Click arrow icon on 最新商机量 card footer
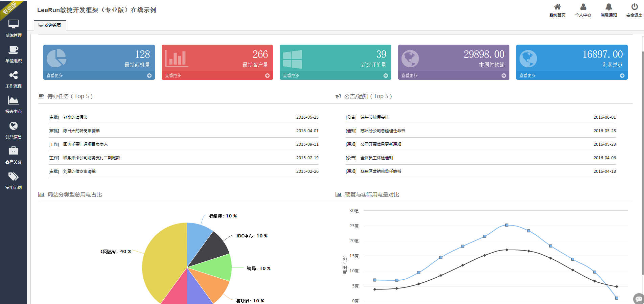This screenshot has height=304, width=644. (x=149, y=76)
